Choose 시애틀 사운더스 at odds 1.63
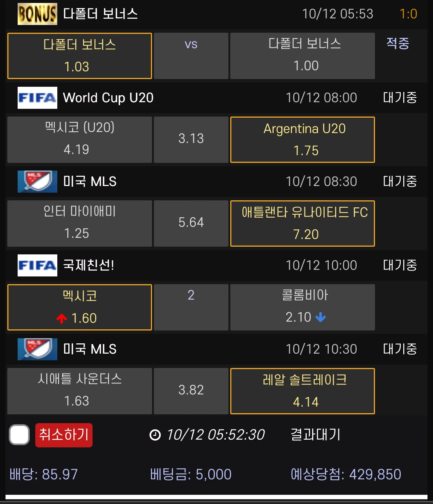This screenshot has height=504, width=433. pos(79,391)
